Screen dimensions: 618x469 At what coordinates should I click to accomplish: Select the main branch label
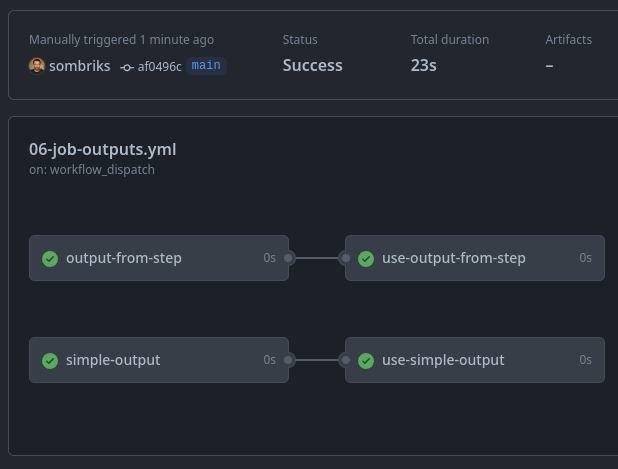pos(206,66)
